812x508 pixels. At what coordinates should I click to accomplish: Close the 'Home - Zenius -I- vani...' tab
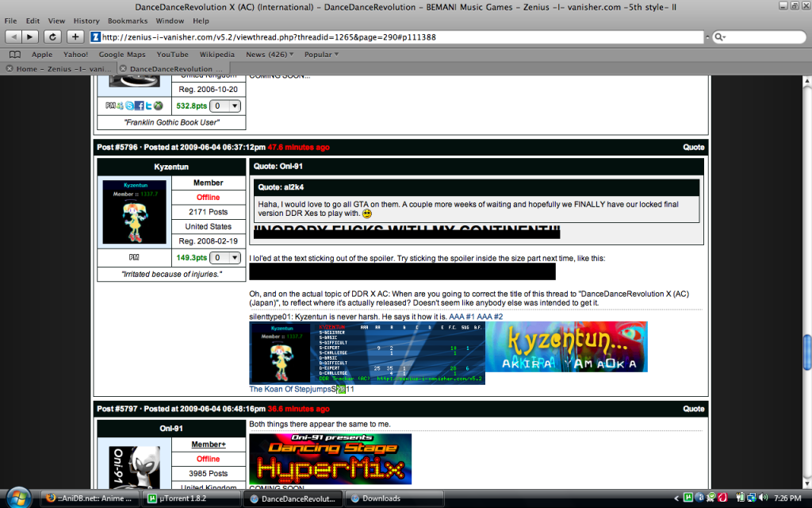(x=10, y=68)
